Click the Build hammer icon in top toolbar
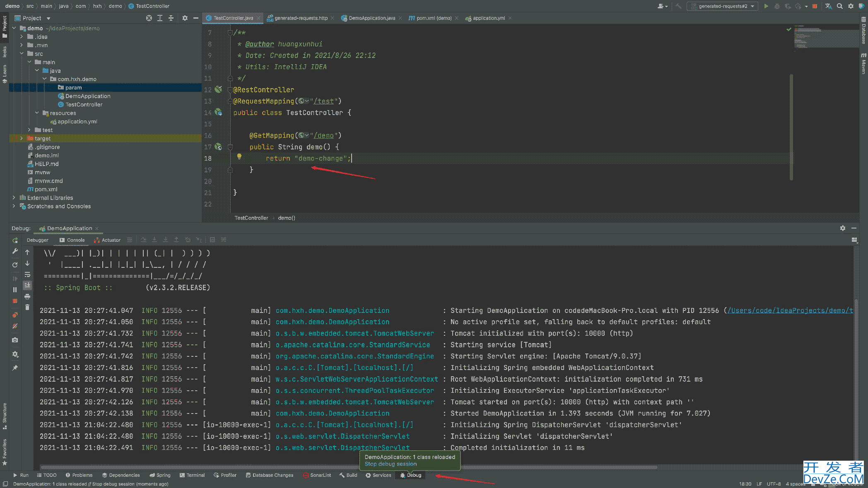This screenshot has height=488, width=868. tap(678, 6)
